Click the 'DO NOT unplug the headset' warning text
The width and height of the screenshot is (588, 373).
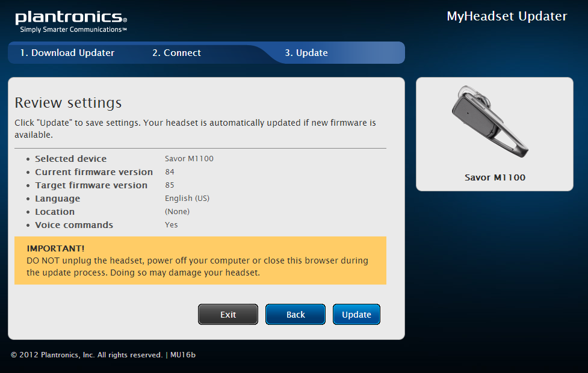[197, 266]
